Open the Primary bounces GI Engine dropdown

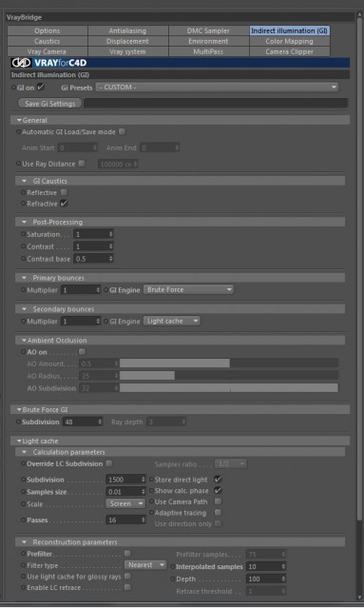point(188,289)
